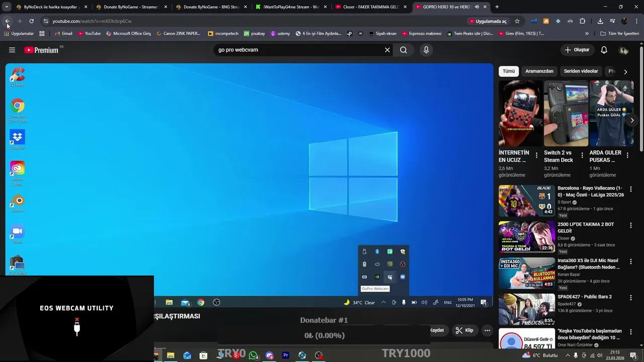This screenshot has width=644, height=362.
Task: Start voice search with the microphone
Action: tap(426, 50)
